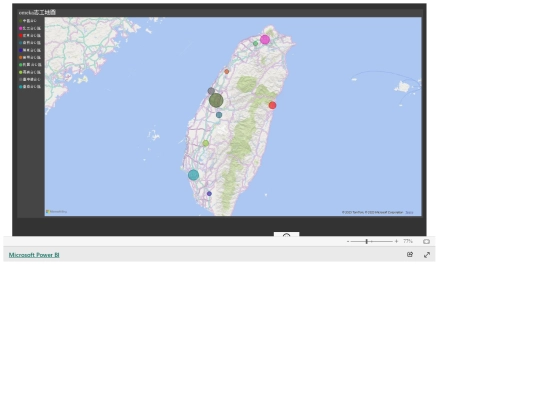Select the gray legend entry
This screenshot has width=540, height=405.
(x=30, y=80)
